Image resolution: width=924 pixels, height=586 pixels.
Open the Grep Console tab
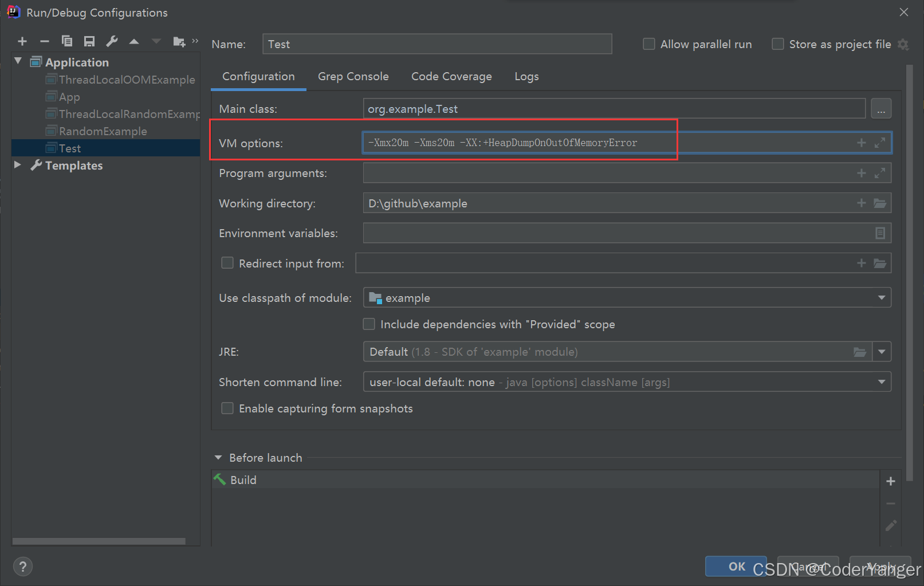point(353,76)
